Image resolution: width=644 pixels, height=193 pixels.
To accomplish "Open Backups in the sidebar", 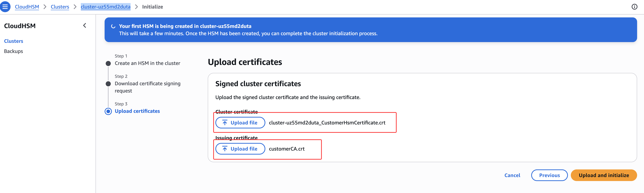I will click(x=13, y=51).
